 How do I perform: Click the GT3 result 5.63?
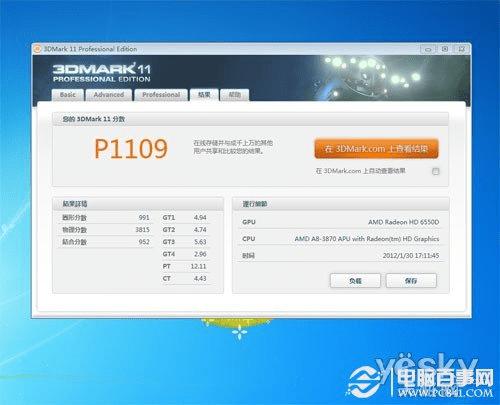pos(200,242)
